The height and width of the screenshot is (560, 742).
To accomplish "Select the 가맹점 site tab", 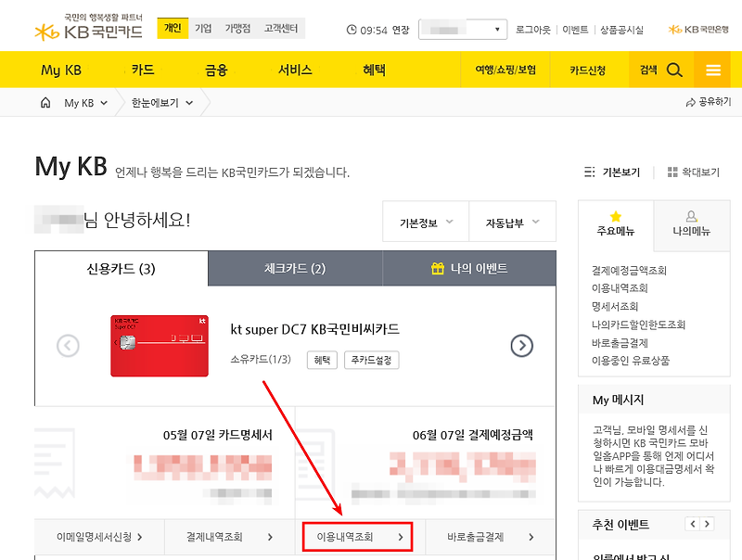I will click(237, 29).
